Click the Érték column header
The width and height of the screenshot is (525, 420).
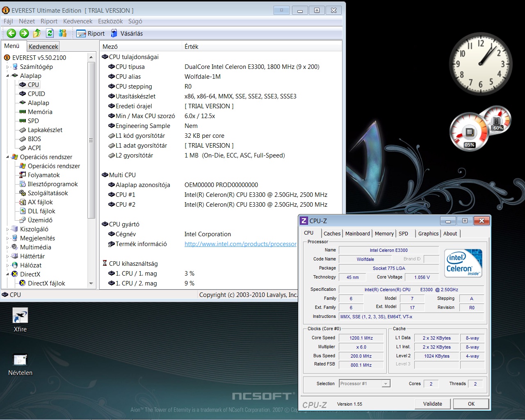click(x=261, y=47)
